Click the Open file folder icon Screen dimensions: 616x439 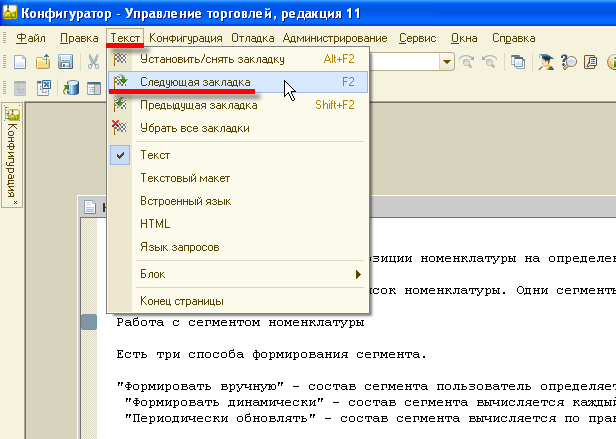point(43,62)
